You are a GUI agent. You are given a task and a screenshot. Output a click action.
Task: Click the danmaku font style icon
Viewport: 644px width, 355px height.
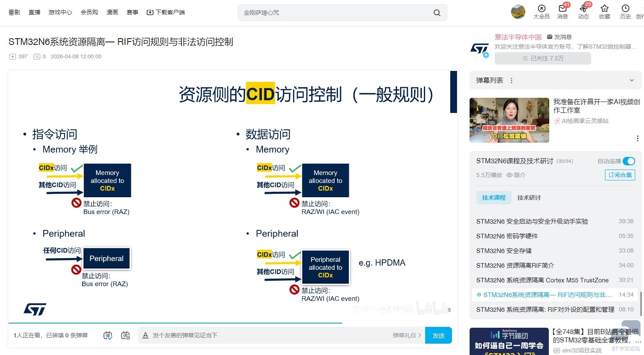tap(145, 335)
